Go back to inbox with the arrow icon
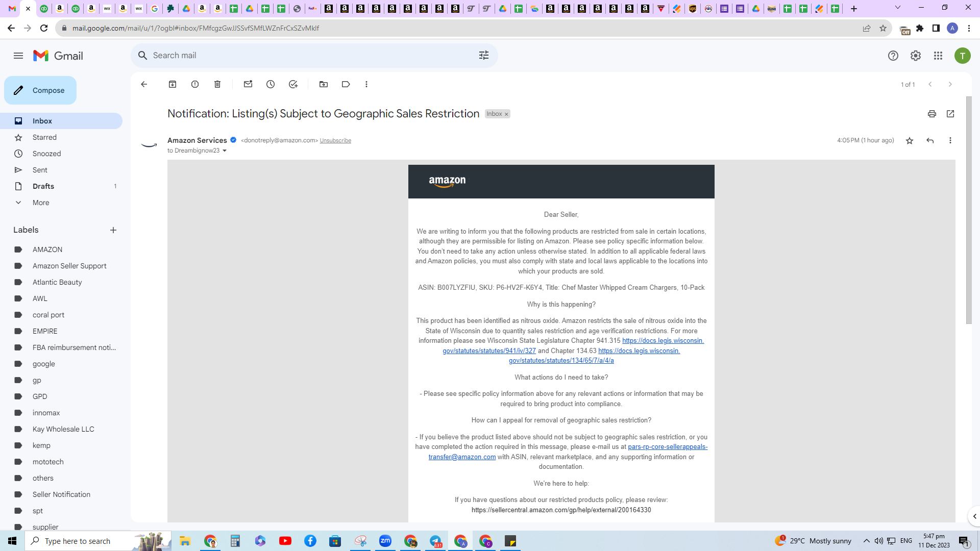Viewport: 980px width, 551px height. pos(144,84)
